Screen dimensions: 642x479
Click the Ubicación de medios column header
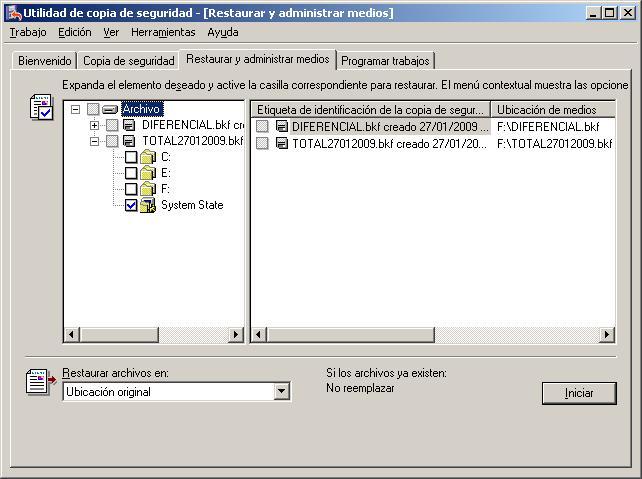(546, 110)
